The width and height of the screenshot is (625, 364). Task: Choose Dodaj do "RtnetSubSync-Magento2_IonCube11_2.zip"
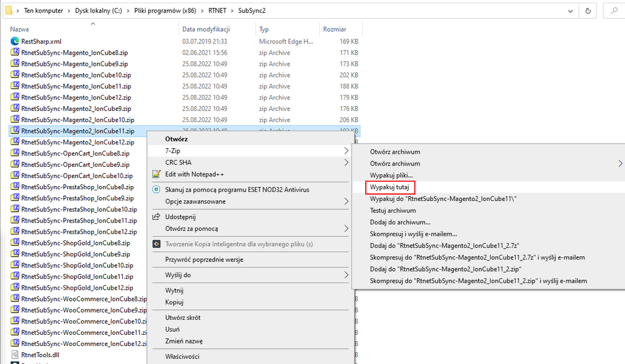(446, 269)
